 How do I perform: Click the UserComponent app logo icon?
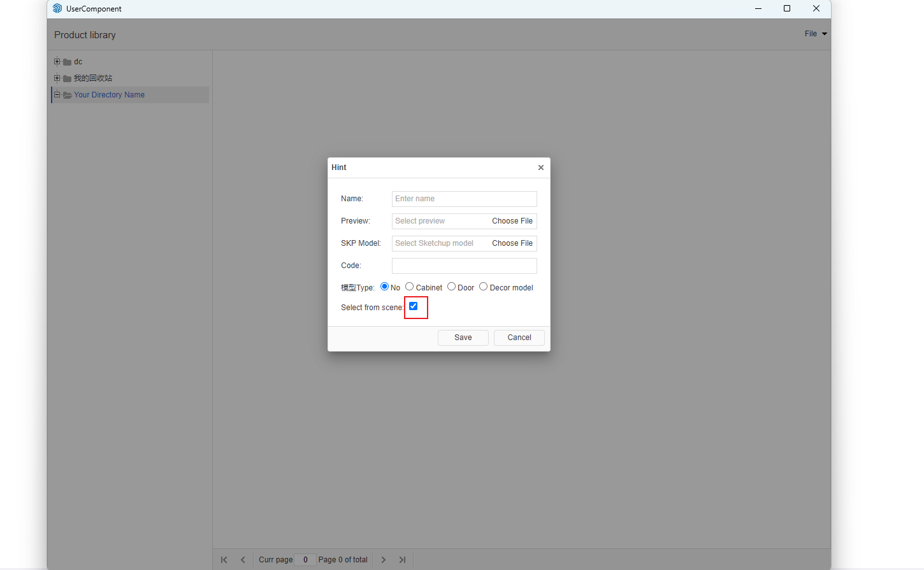(57, 8)
